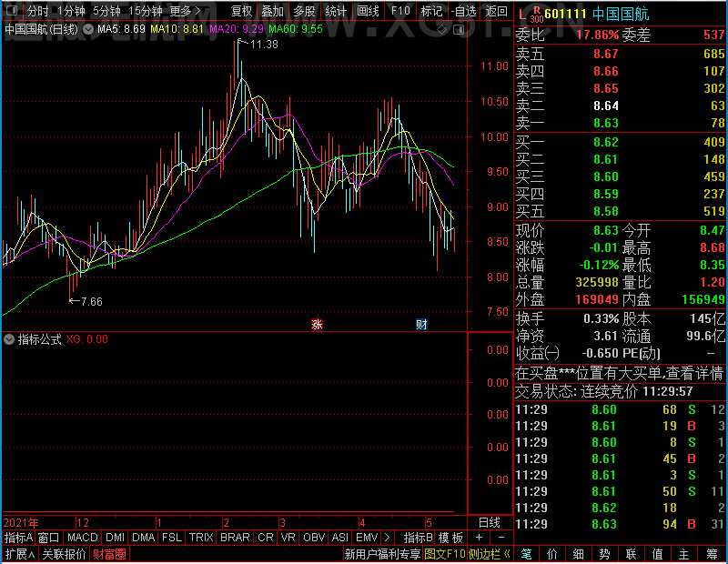This screenshot has height=564, width=728.
Task: Switch to 15分钟 chart
Action: point(145,11)
